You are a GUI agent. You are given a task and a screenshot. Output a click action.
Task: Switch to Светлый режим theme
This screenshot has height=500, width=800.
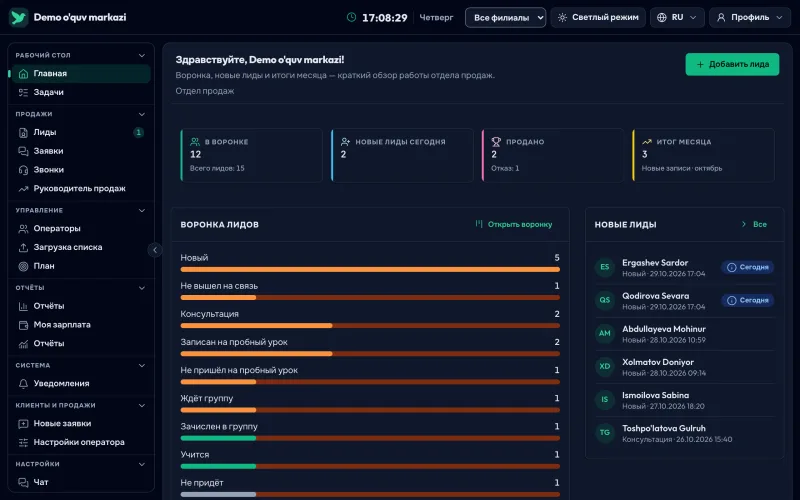[598, 17]
